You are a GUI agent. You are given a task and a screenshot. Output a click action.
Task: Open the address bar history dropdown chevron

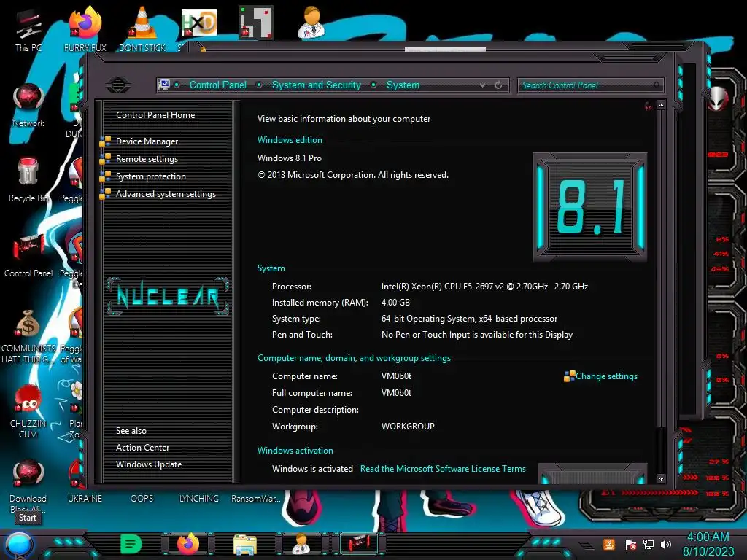pos(483,85)
